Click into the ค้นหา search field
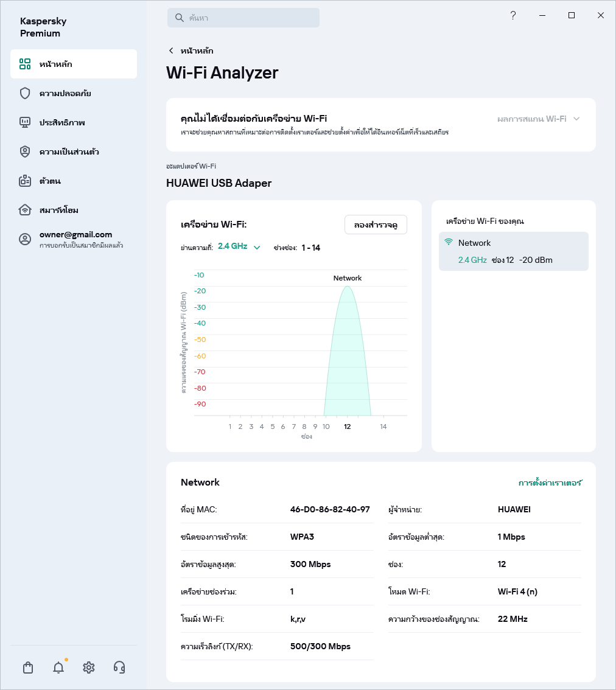Screen dimensions: 616x690 point(250,18)
